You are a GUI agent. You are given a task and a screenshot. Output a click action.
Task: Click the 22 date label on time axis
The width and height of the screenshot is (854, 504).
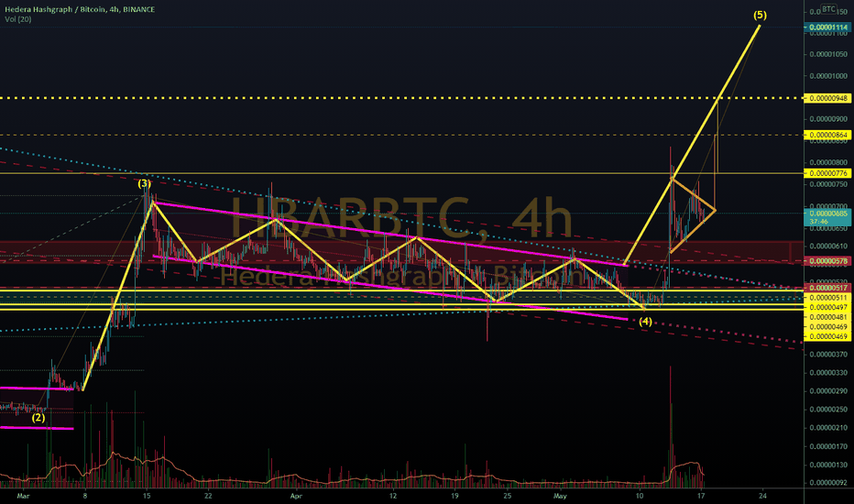click(x=208, y=496)
